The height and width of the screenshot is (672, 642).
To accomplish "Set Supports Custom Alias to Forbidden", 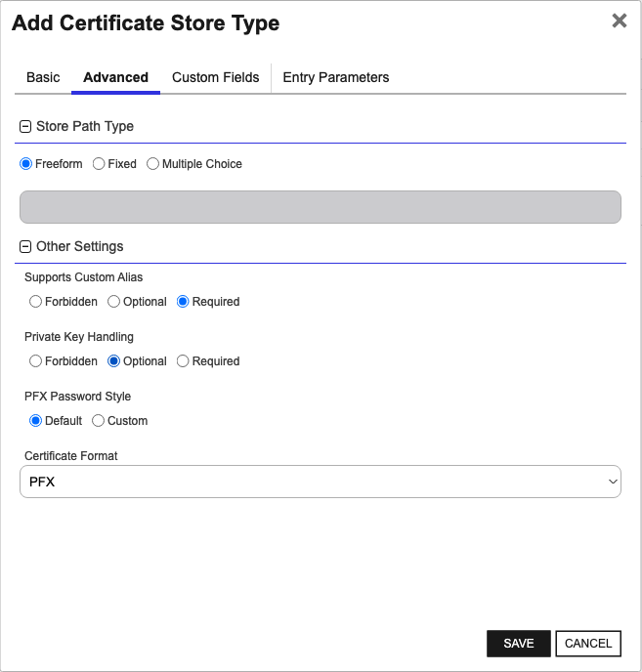I will [35, 302].
